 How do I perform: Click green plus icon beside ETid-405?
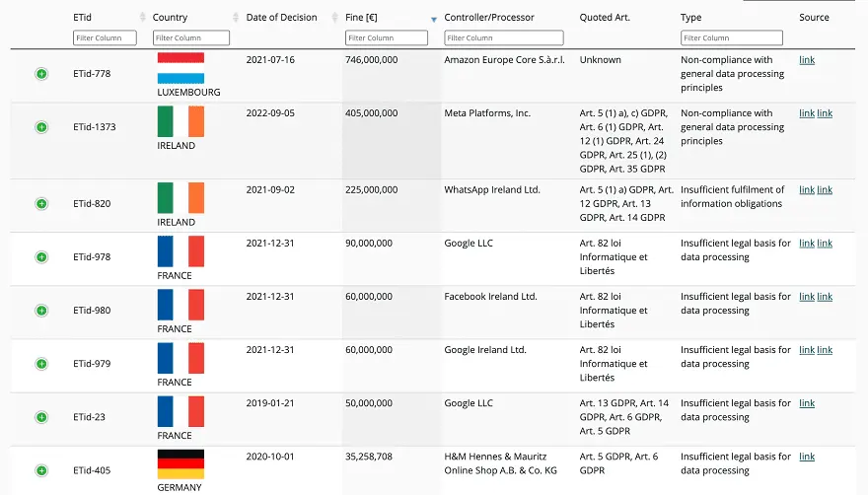pos(41,470)
